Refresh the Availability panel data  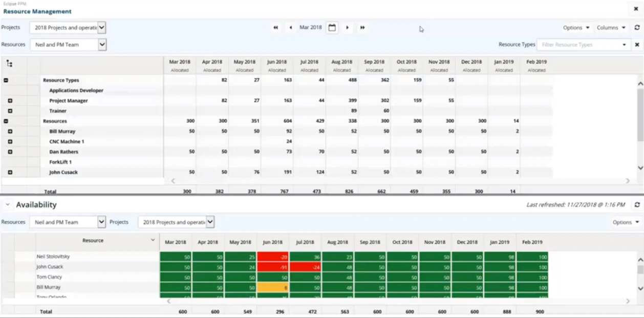pos(636,204)
